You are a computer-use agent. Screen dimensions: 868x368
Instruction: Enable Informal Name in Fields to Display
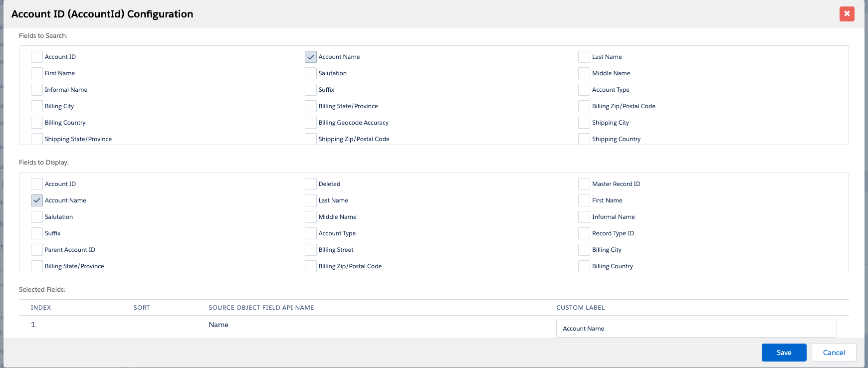pyautogui.click(x=584, y=217)
